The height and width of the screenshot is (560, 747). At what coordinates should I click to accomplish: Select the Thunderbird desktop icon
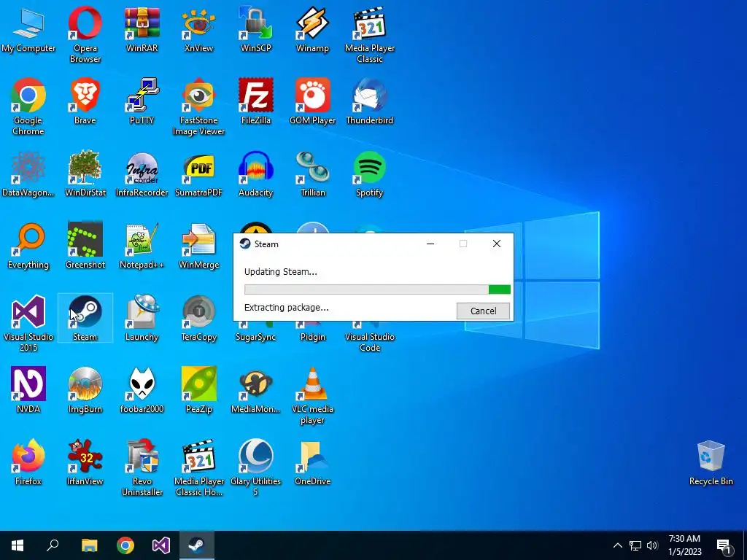(x=370, y=102)
